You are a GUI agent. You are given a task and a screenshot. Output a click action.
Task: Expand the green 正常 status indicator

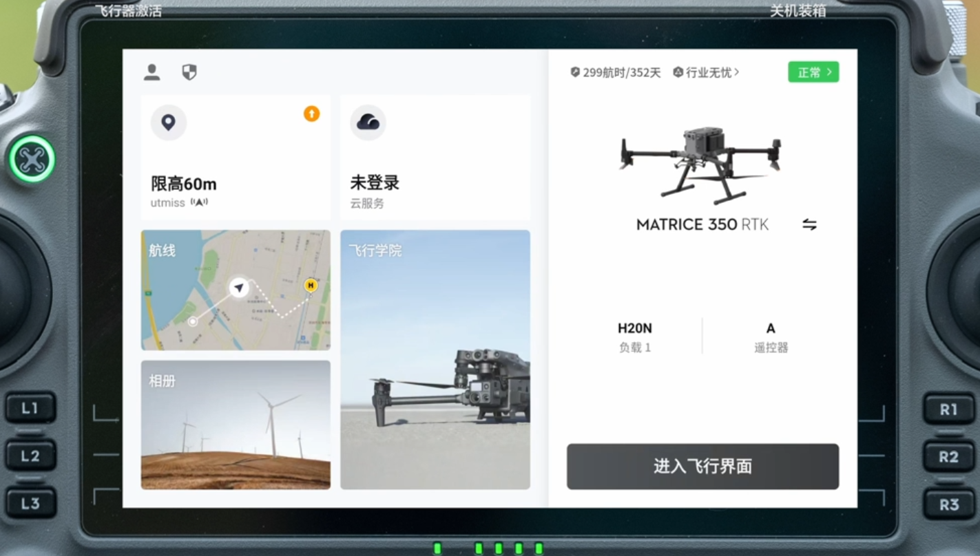813,72
